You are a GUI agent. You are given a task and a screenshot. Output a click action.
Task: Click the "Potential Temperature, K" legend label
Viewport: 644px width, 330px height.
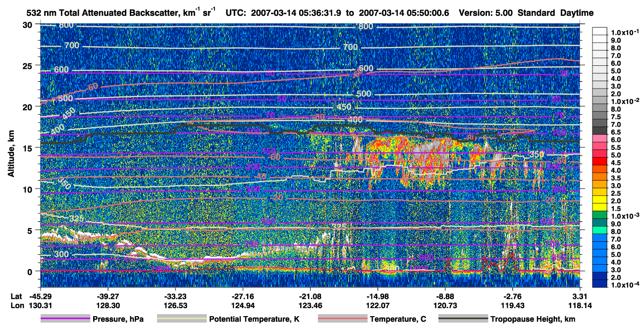click(x=254, y=319)
